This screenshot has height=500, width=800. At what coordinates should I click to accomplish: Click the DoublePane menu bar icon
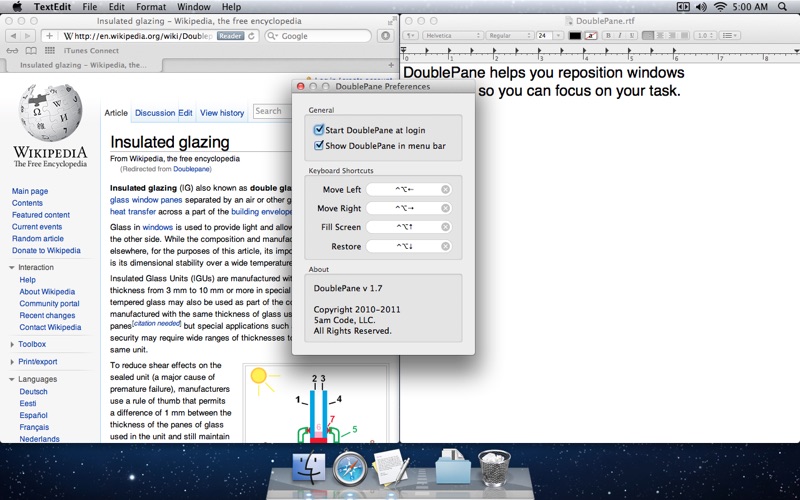(683, 7)
